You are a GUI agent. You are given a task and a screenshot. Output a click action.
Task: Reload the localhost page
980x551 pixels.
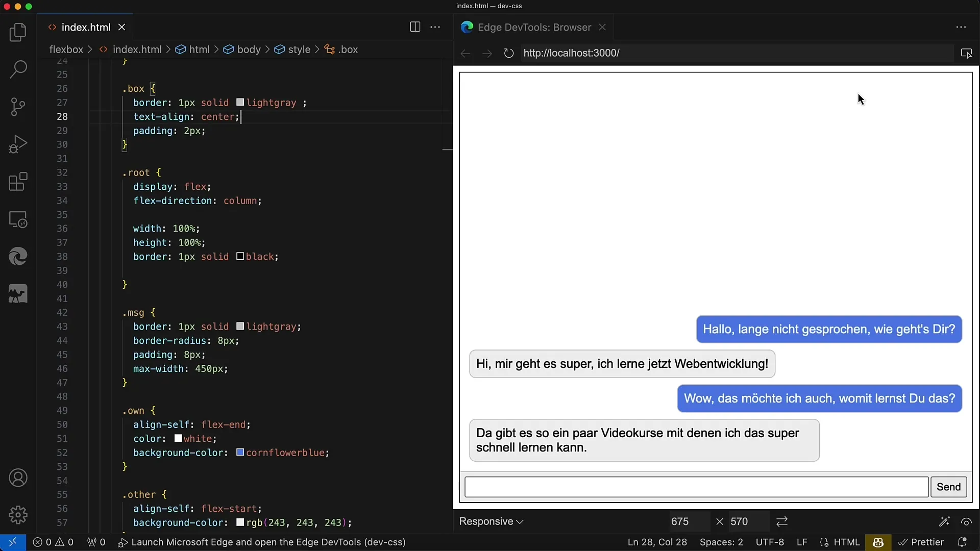pos(508,53)
